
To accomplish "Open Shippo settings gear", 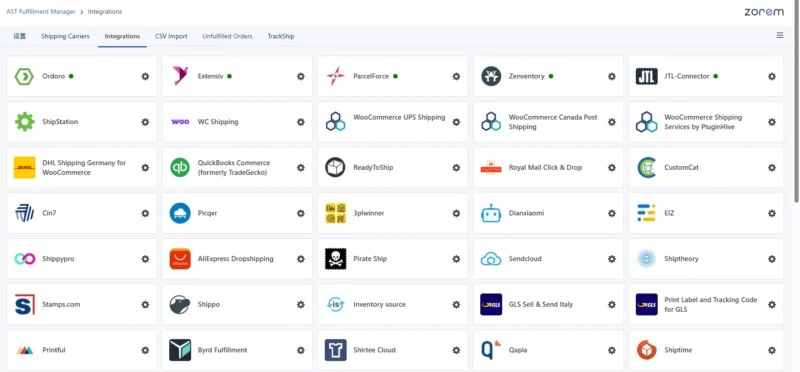I will (301, 305).
